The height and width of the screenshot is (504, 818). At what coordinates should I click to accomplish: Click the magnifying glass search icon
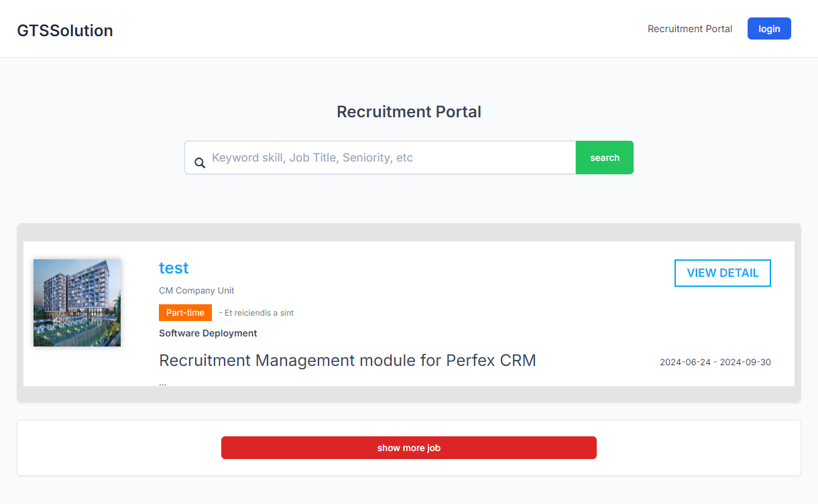(x=199, y=162)
